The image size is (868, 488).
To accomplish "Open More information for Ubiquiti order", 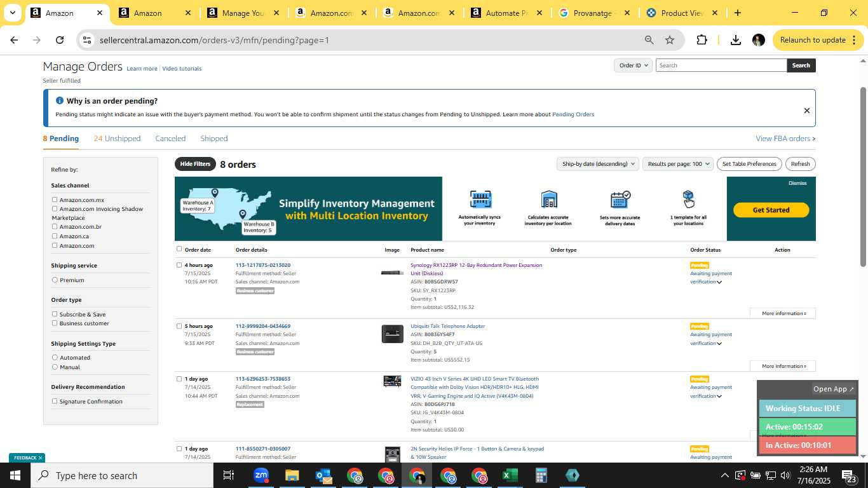I will (x=783, y=366).
